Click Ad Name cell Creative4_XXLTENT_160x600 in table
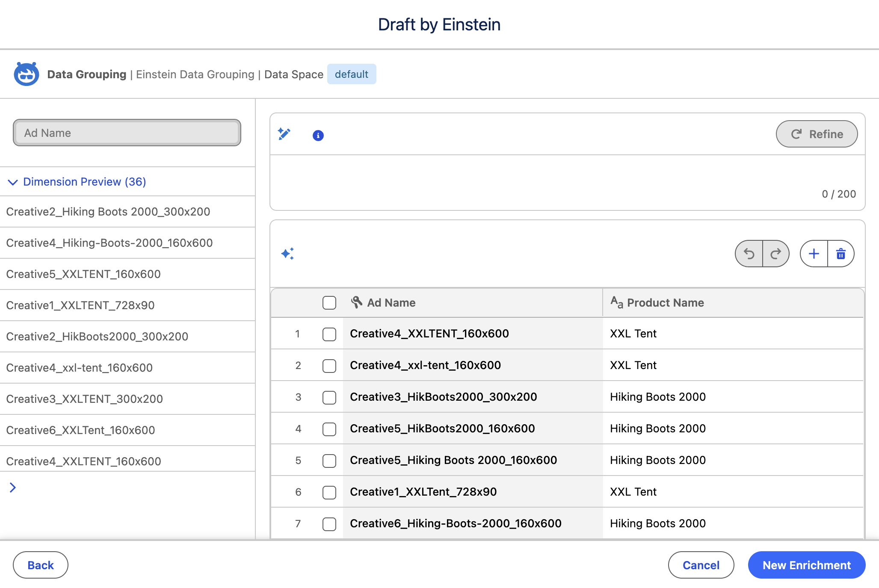Screen dimensions: 879x588 (473, 334)
